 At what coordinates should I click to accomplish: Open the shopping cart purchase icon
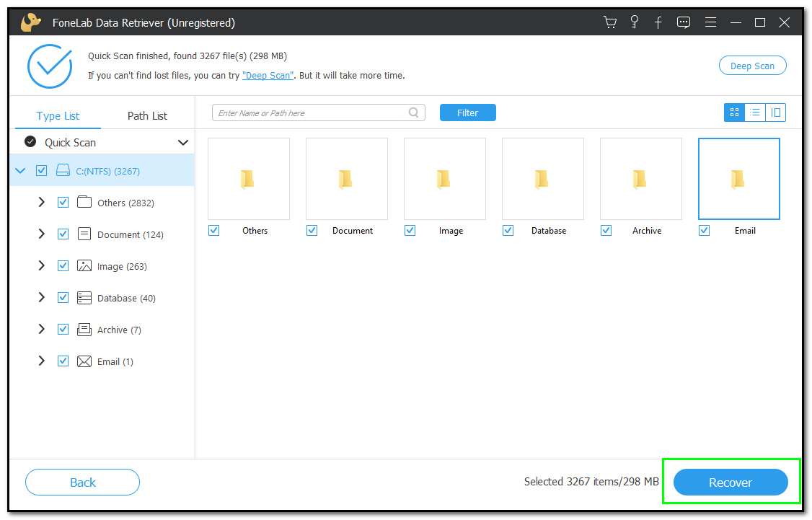610,22
